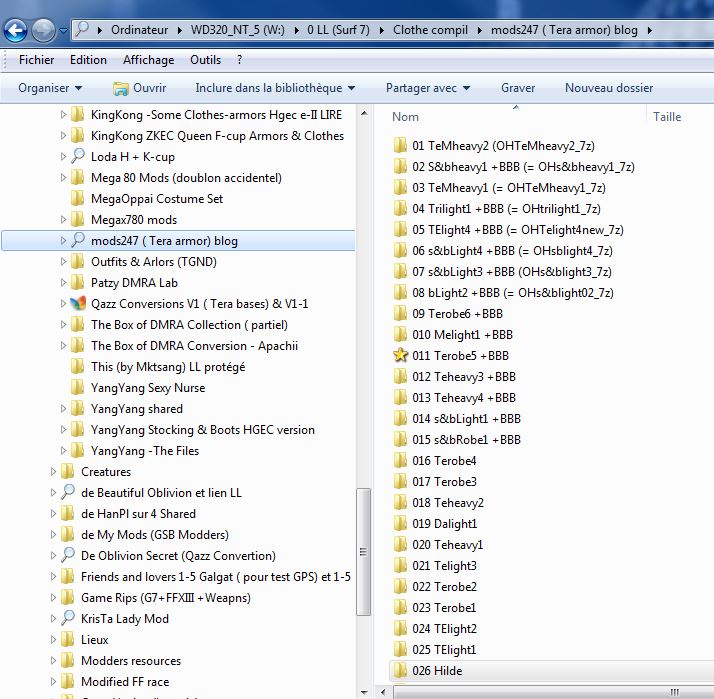Expand the Game Rips tree node

[53, 598]
